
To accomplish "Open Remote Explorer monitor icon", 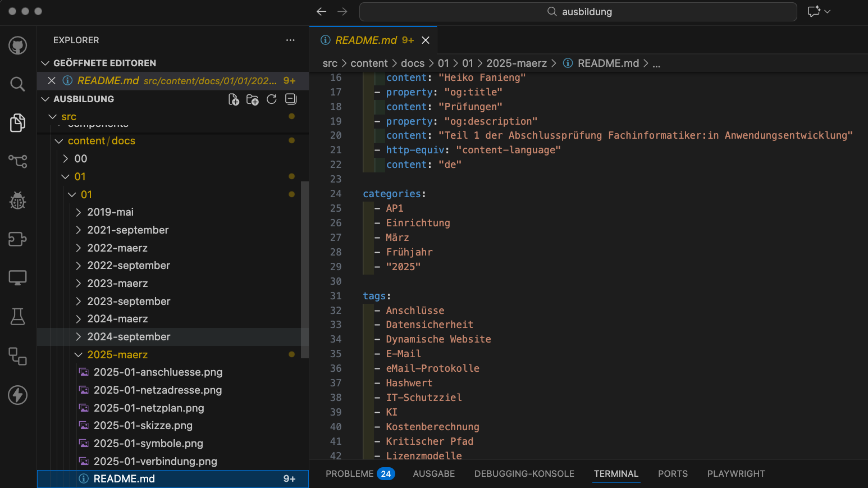I will pos(18,278).
